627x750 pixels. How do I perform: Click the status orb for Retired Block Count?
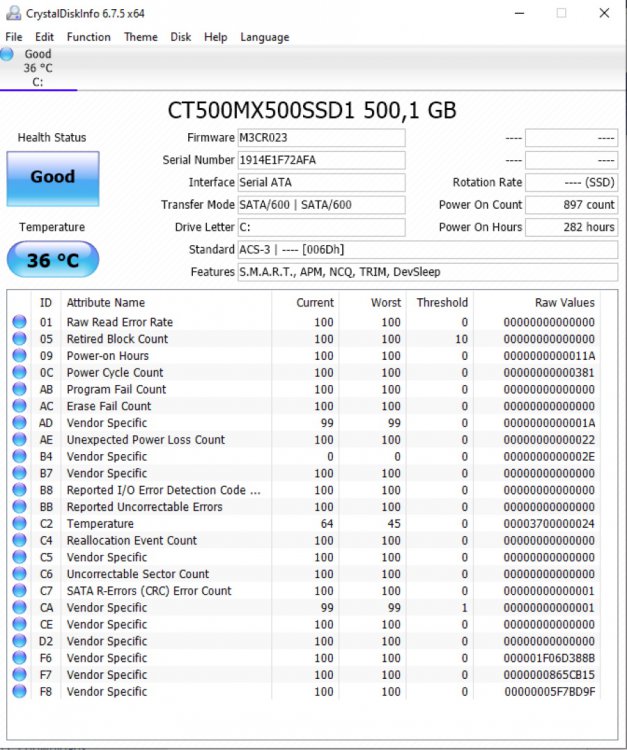coord(19,339)
